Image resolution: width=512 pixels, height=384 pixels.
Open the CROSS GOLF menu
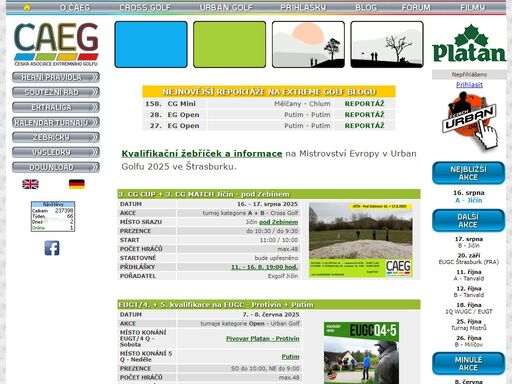[x=145, y=7]
